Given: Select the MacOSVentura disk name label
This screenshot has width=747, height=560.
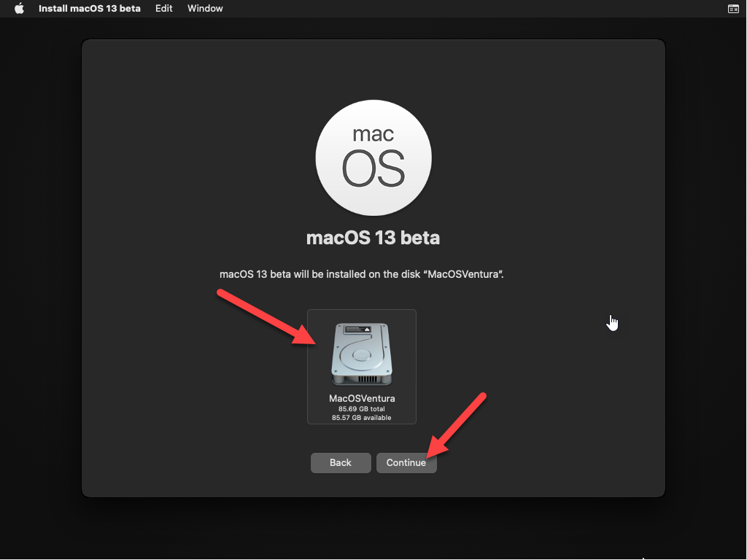Looking at the screenshot, I should point(362,399).
